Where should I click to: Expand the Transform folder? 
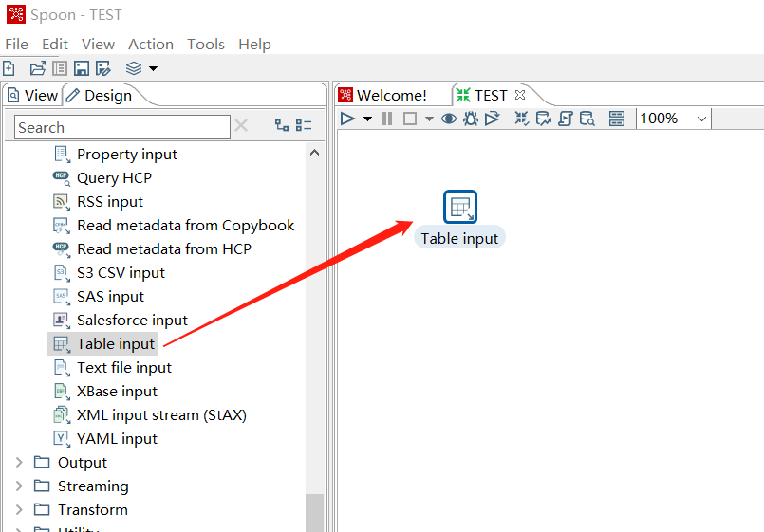20,509
